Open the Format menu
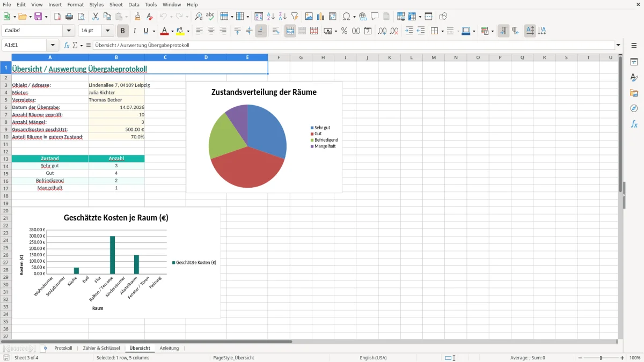This screenshot has height=362, width=644. tap(76, 4)
